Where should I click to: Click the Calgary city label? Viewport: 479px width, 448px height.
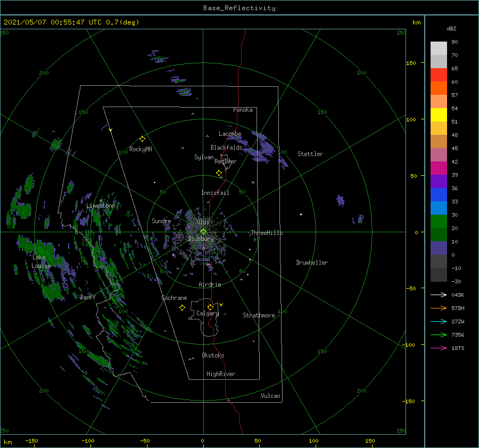coord(208,313)
